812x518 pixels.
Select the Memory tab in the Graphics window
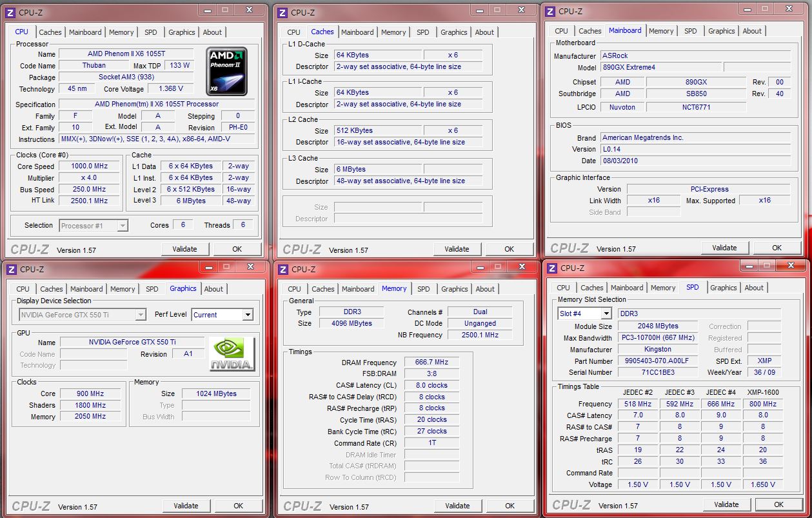[123, 289]
